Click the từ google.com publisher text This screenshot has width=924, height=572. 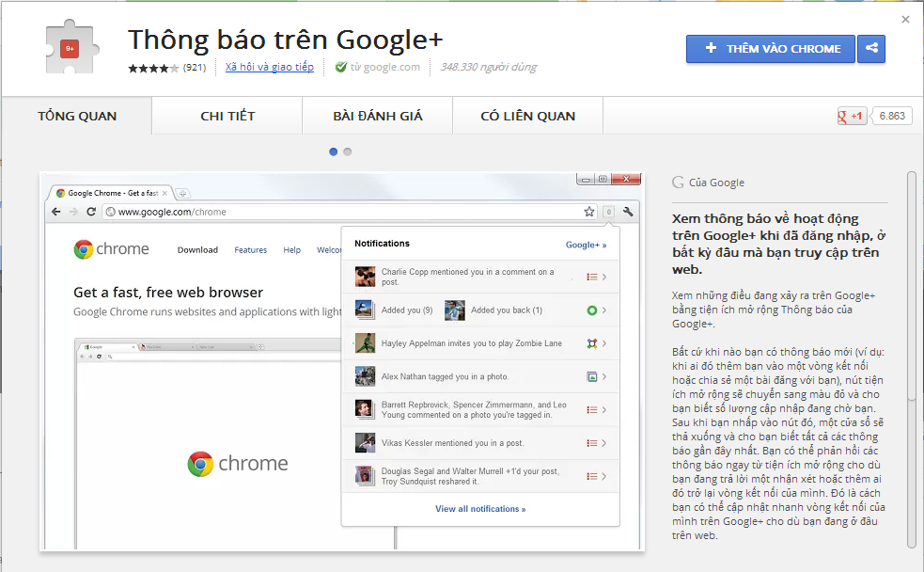tap(385, 67)
